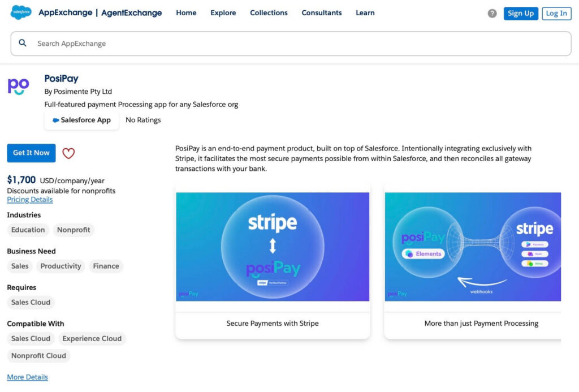Open the Home menu item

click(186, 13)
